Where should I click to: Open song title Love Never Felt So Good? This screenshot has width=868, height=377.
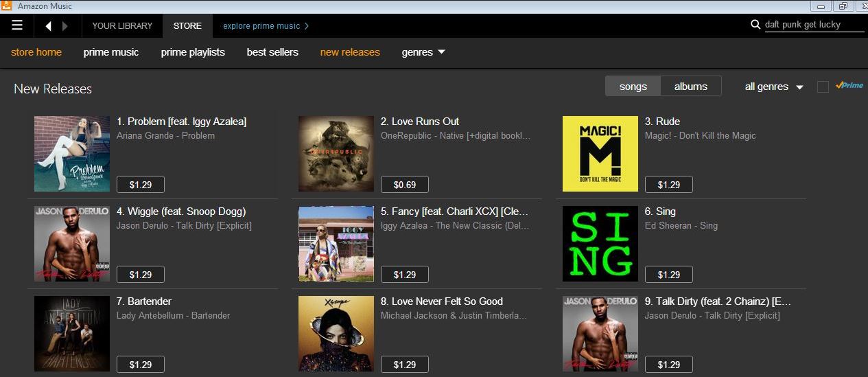tap(442, 301)
